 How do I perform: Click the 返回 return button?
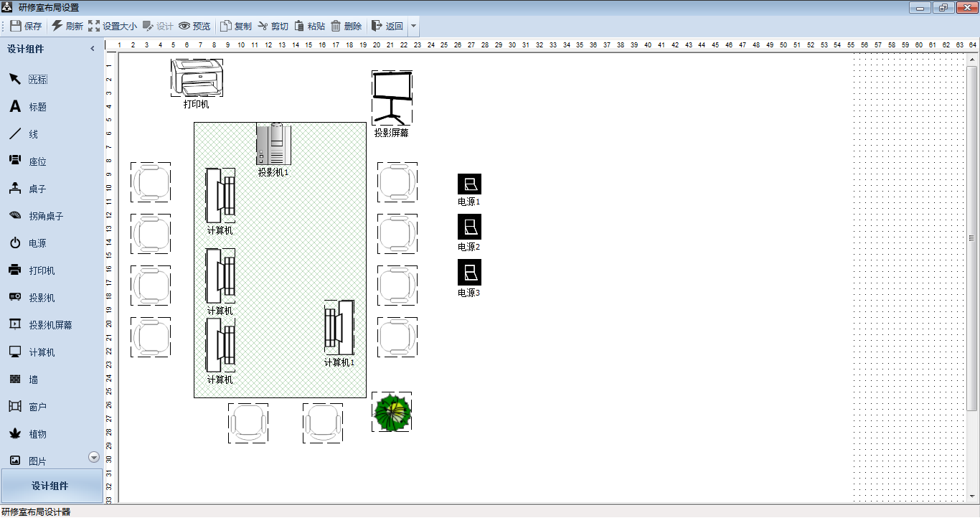[x=387, y=27]
